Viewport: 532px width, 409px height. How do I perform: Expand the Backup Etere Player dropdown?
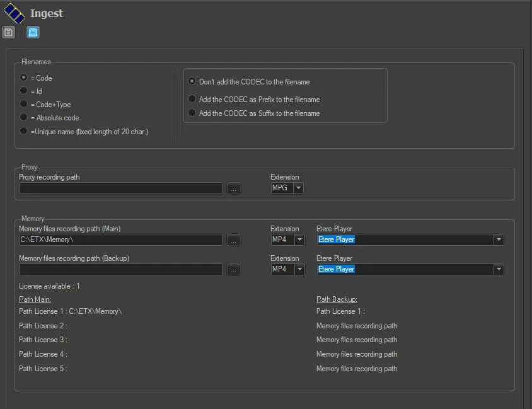[498, 270]
